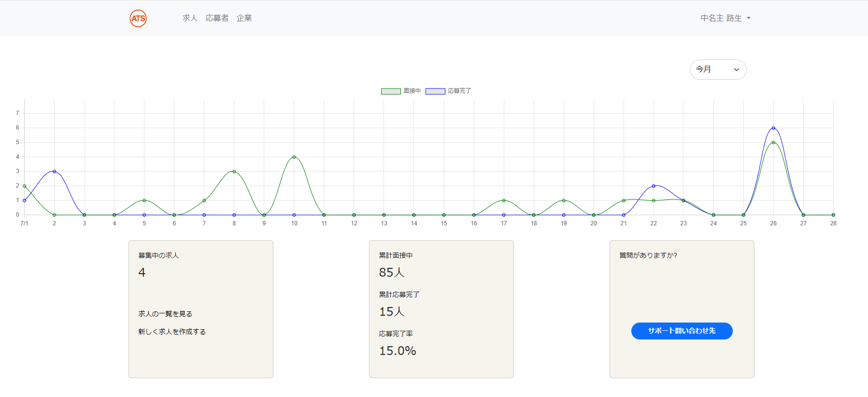Screen dimensions: 868x397
Task: Click the green peak point on day 26
Action: coord(773,143)
